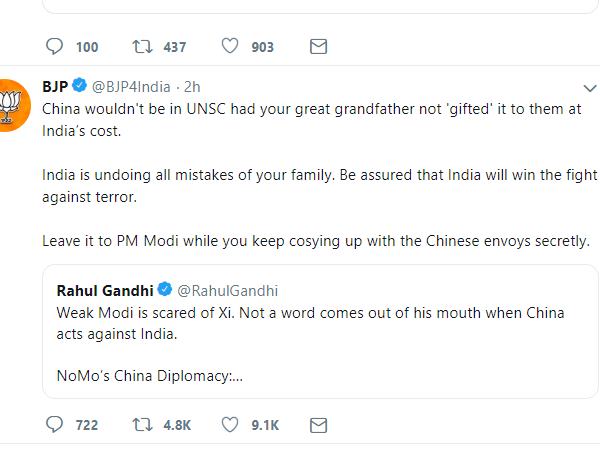Open the 2h timestamp of BJP tweet
600x450 pixels.
[192, 87]
